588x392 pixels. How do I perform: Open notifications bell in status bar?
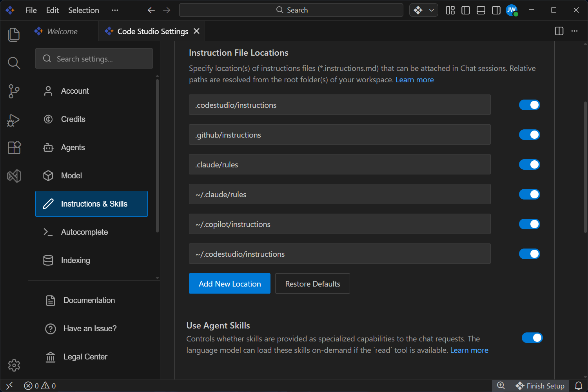click(579, 386)
